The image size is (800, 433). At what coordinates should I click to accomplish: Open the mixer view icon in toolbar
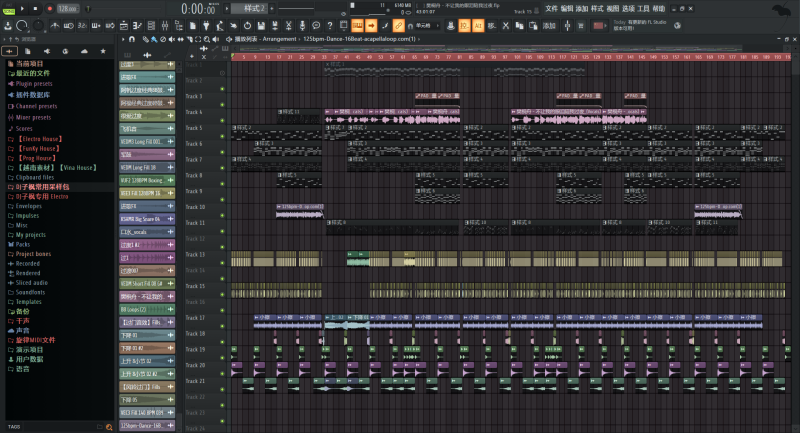point(165,26)
